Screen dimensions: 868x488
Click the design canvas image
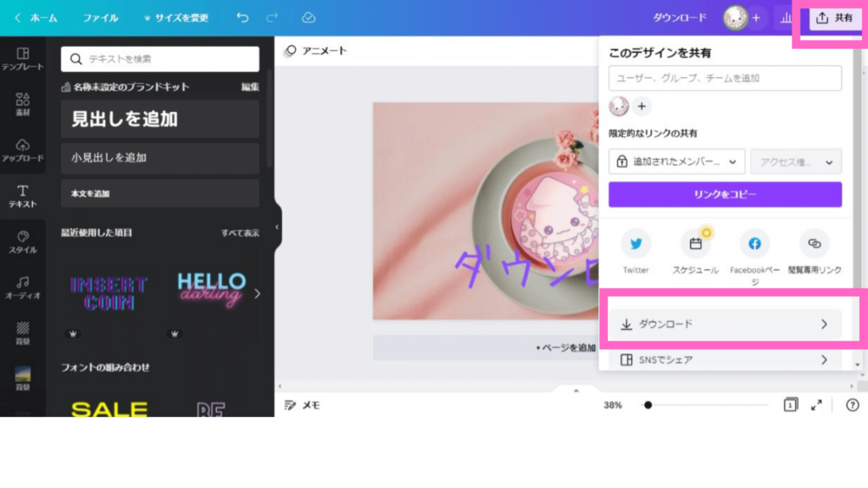pos(485,211)
